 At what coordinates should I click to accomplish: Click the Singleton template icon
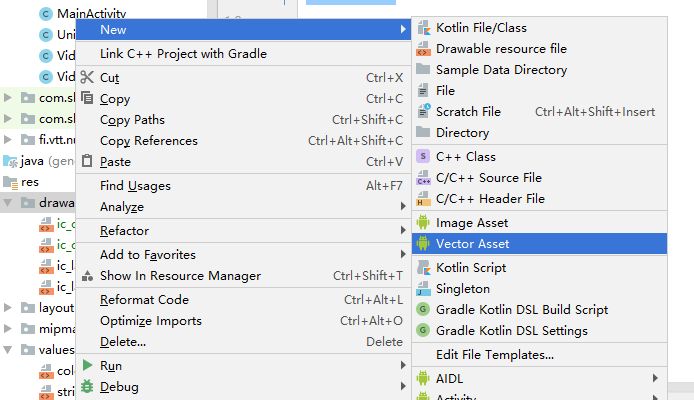coord(424,288)
